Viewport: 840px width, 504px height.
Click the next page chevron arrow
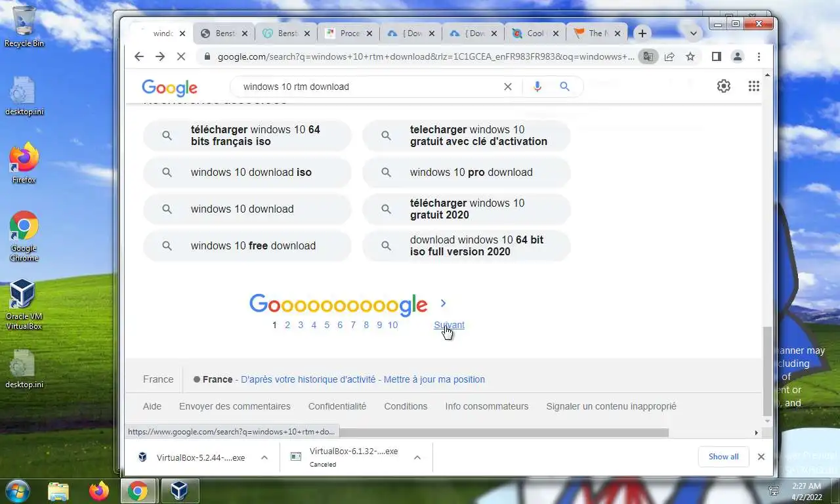(x=443, y=303)
